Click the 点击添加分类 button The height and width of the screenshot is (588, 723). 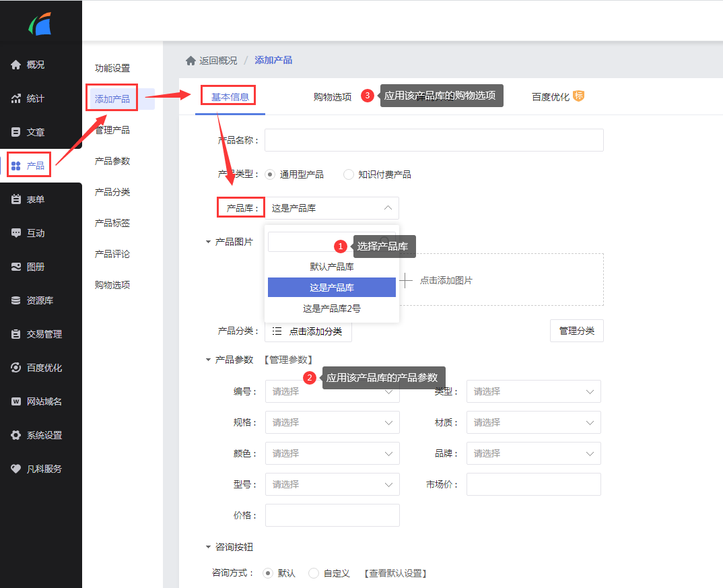pyautogui.click(x=308, y=331)
